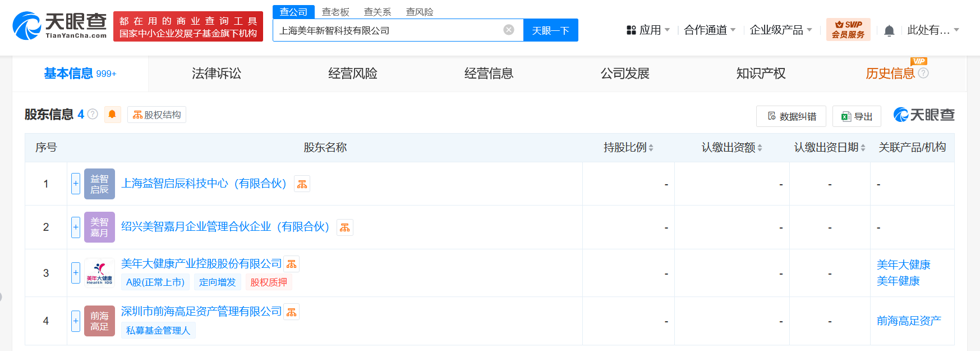
Task: Sort table by 认缴出资日期 column
Action: click(x=829, y=148)
